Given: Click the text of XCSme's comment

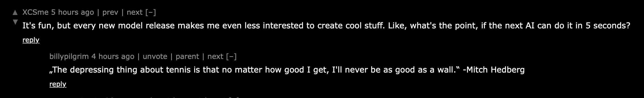Looking at the screenshot, I should [x=326, y=26].
